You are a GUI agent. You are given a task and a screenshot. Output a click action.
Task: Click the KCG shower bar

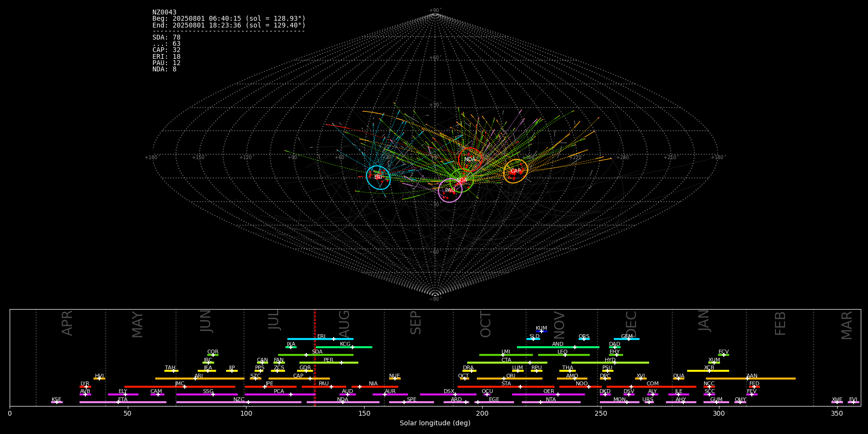[x=344, y=347]
